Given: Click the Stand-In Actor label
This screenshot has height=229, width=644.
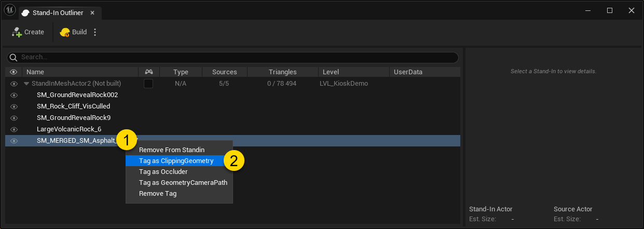Looking at the screenshot, I should pos(491,209).
